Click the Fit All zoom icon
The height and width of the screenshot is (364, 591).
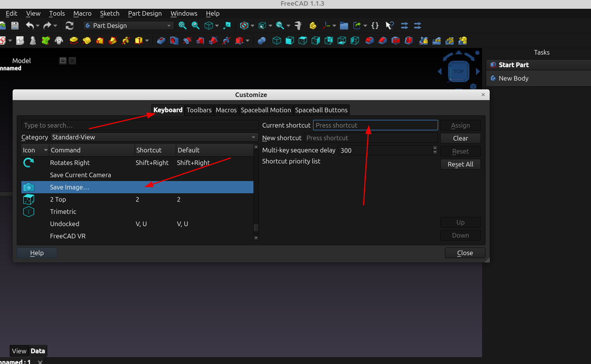(182, 26)
